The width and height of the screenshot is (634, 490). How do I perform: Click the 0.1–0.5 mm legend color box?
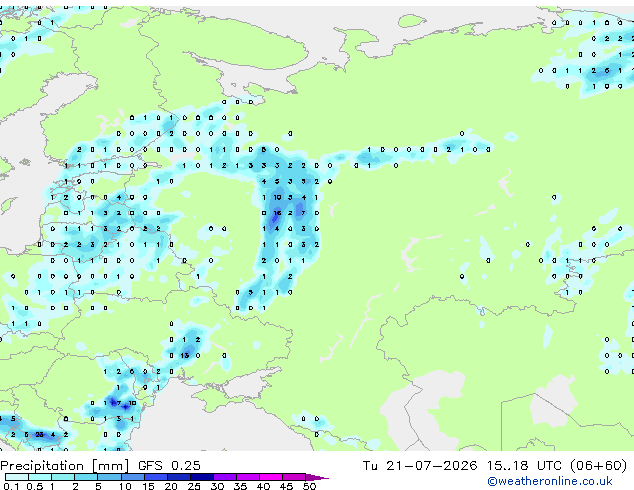[x=17, y=477]
